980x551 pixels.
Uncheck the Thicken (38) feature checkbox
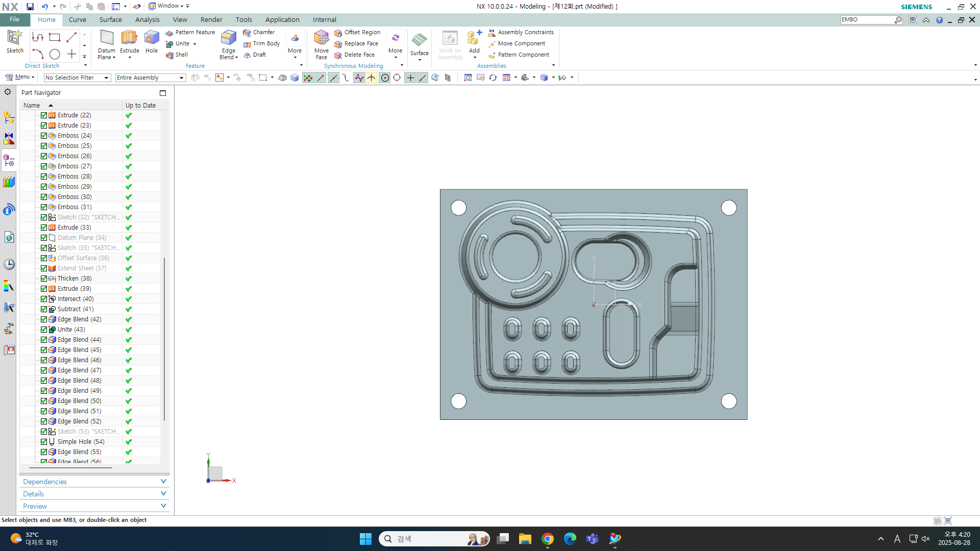point(44,279)
